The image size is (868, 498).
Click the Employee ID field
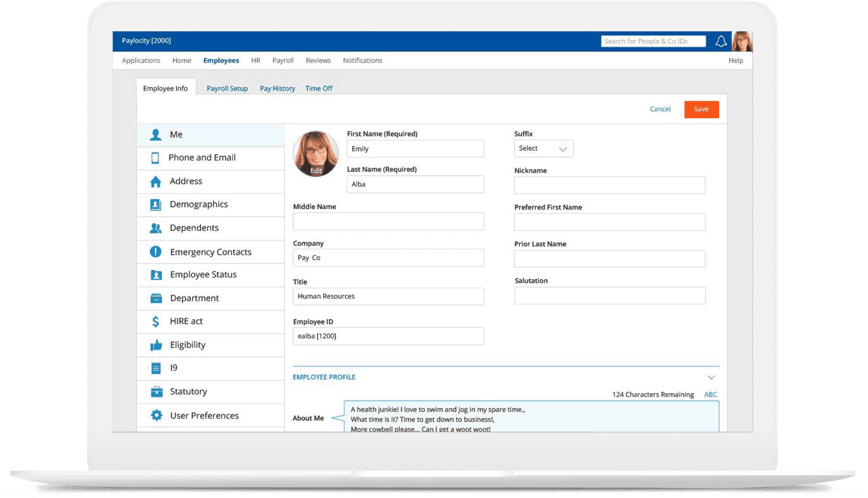388,336
